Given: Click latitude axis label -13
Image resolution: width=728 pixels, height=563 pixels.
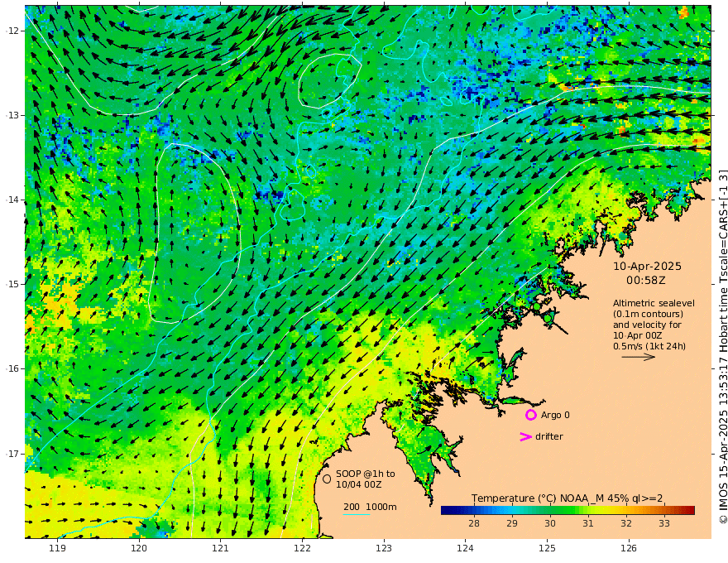Looking at the screenshot, I should 13,115.
